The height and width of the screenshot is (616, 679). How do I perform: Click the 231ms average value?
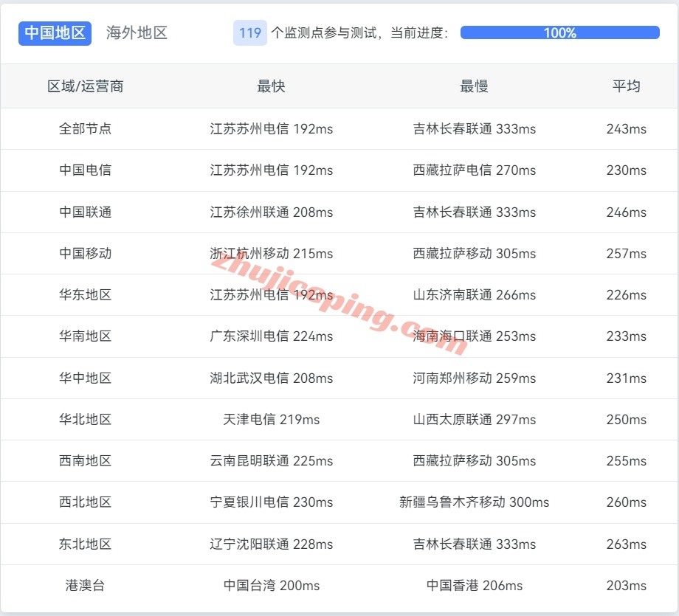[626, 378]
